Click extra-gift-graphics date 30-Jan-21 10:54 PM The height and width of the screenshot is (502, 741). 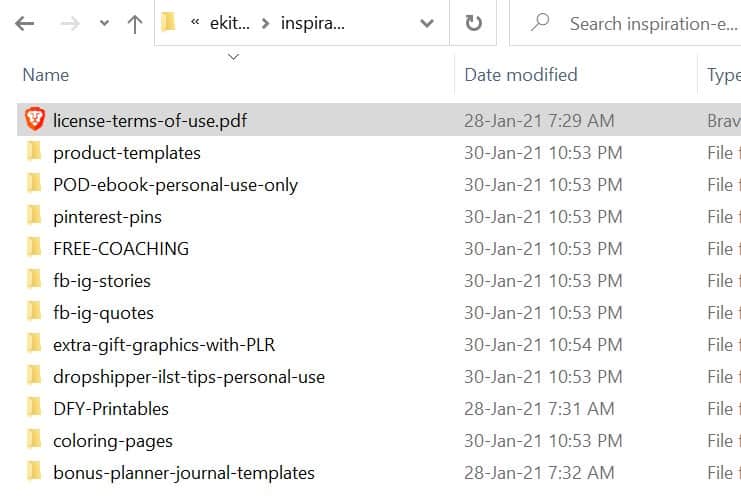click(543, 345)
